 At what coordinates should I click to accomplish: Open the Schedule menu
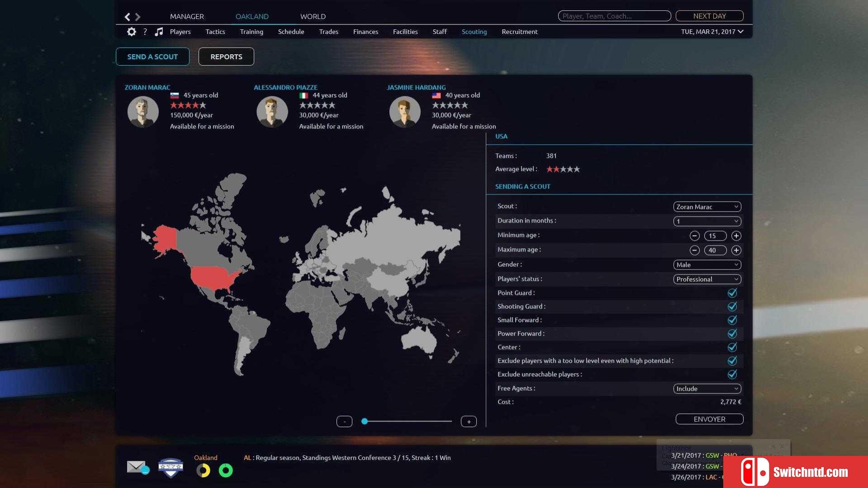tap(291, 32)
